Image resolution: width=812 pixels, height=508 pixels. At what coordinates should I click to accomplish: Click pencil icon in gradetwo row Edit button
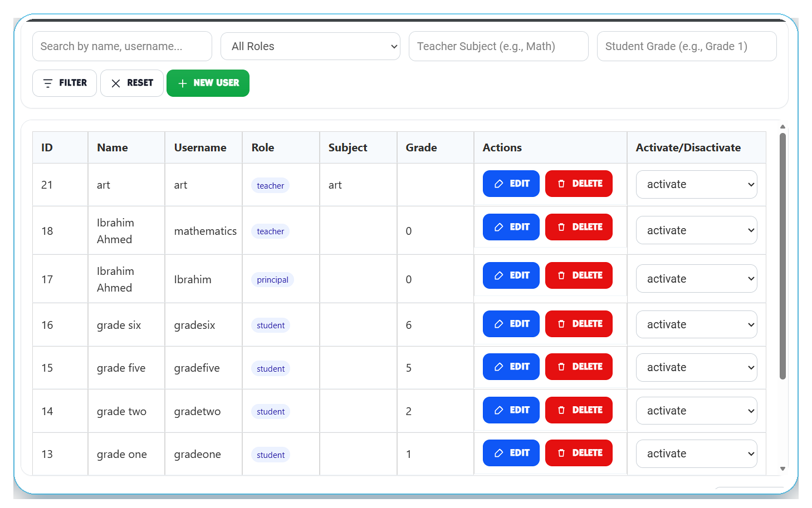pyautogui.click(x=499, y=410)
